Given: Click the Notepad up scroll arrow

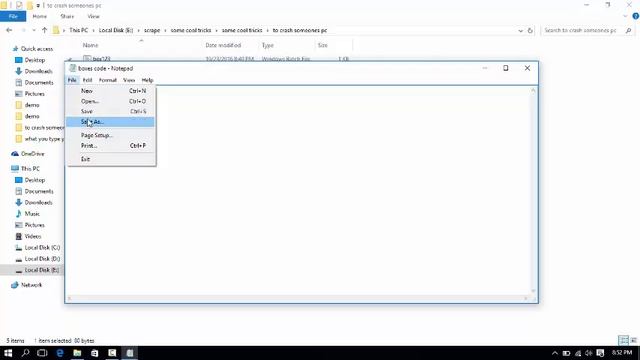Looking at the screenshot, I should pos(533,90).
